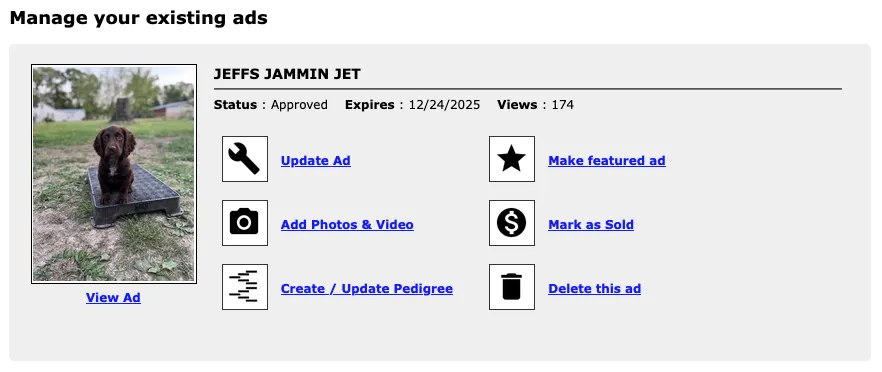The width and height of the screenshot is (882, 372).
Task: Click the trash can delete icon
Action: pyautogui.click(x=512, y=287)
